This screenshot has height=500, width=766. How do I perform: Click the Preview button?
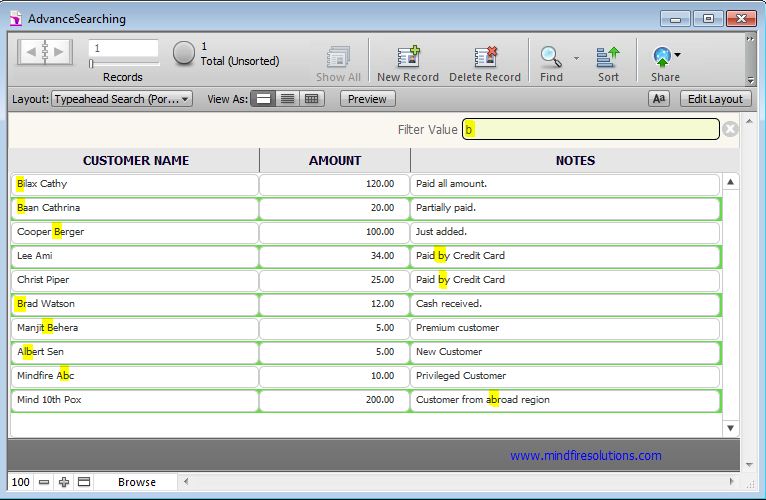coord(367,99)
